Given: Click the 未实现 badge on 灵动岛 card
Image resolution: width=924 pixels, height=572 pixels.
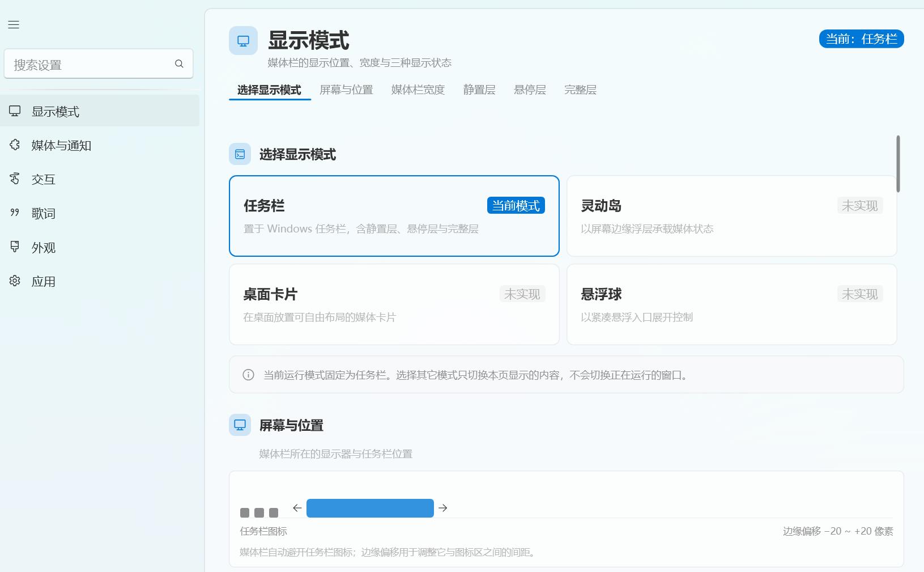Looking at the screenshot, I should 860,205.
